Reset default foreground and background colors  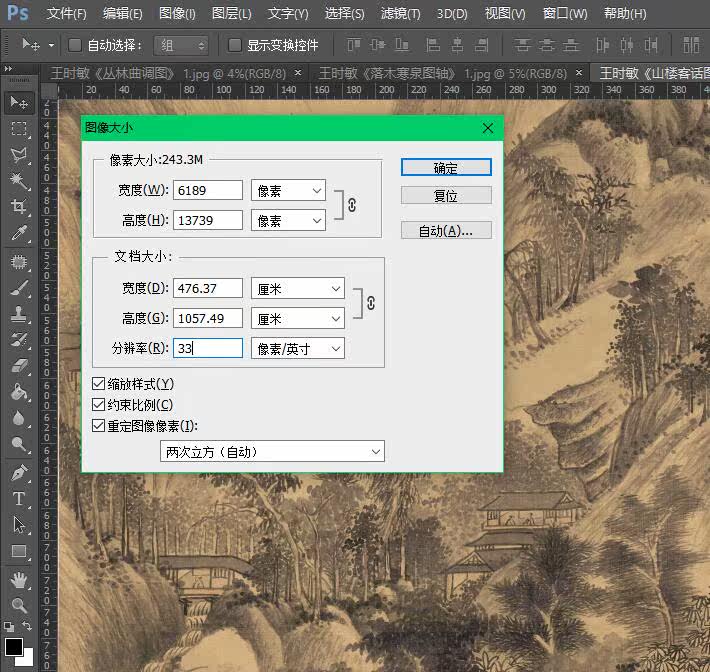coord(9,626)
